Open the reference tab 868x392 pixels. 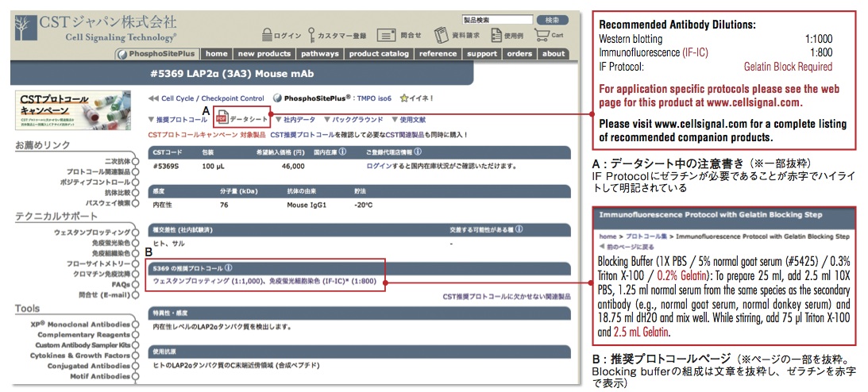tap(438, 54)
